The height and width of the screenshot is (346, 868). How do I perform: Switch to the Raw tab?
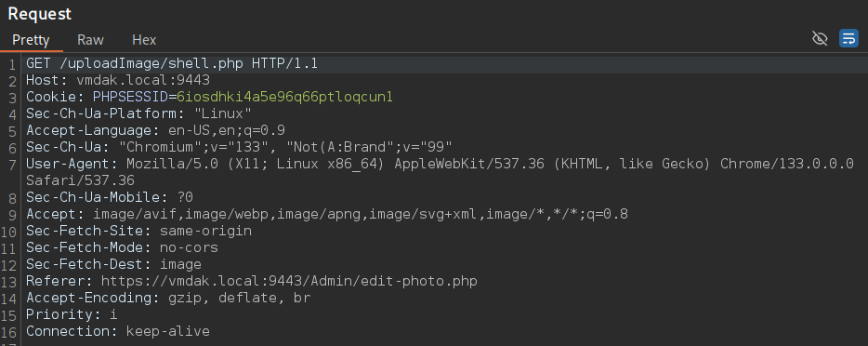pyautogui.click(x=91, y=40)
